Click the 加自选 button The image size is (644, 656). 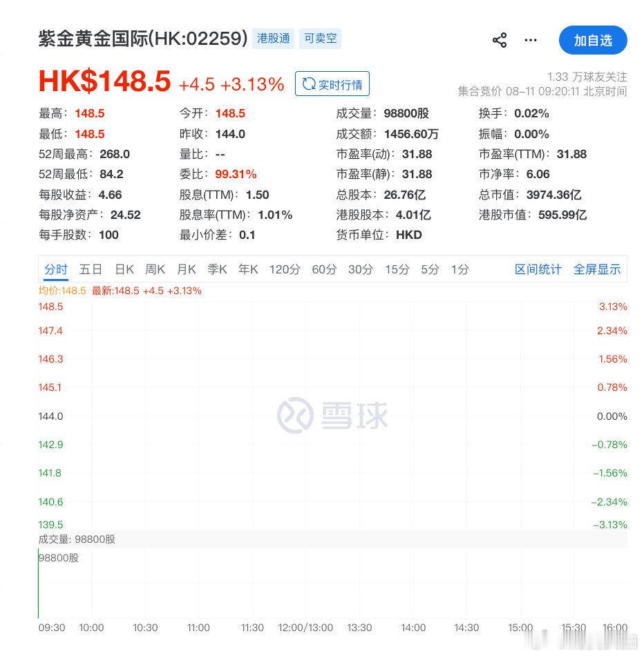click(593, 40)
